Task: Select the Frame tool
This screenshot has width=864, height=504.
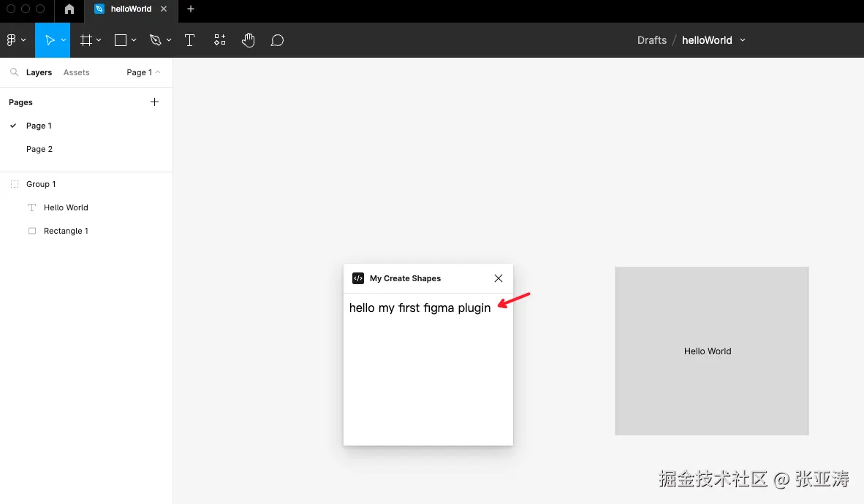Action: pos(86,40)
